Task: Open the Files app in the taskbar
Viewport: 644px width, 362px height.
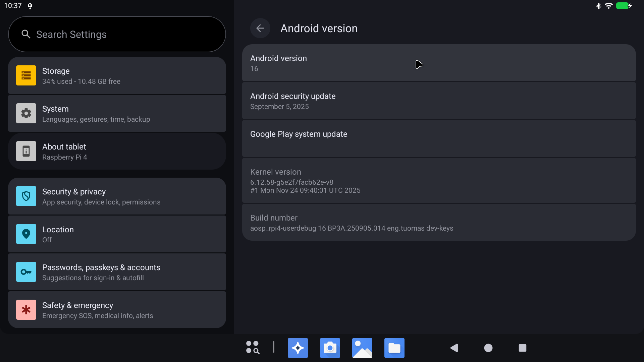Action: pyautogui.click(x=394, y=348)
